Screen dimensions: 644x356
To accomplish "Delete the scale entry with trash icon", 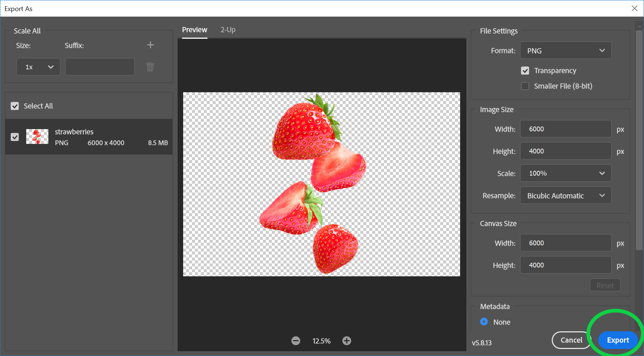I will coord(150,67).
